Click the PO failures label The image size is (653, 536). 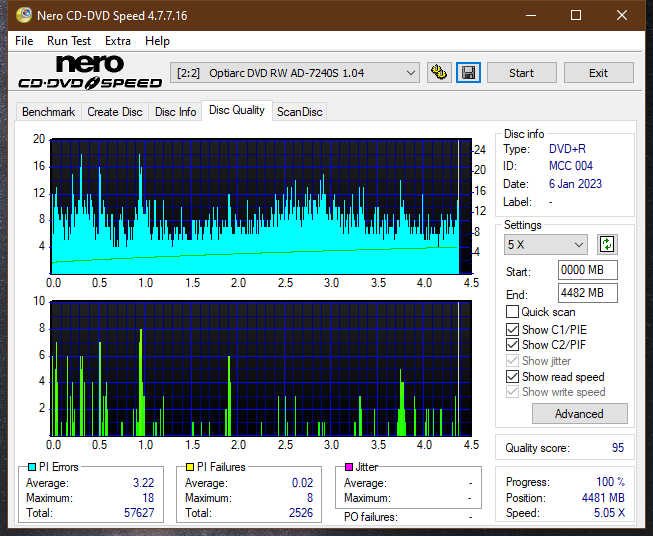371,517
